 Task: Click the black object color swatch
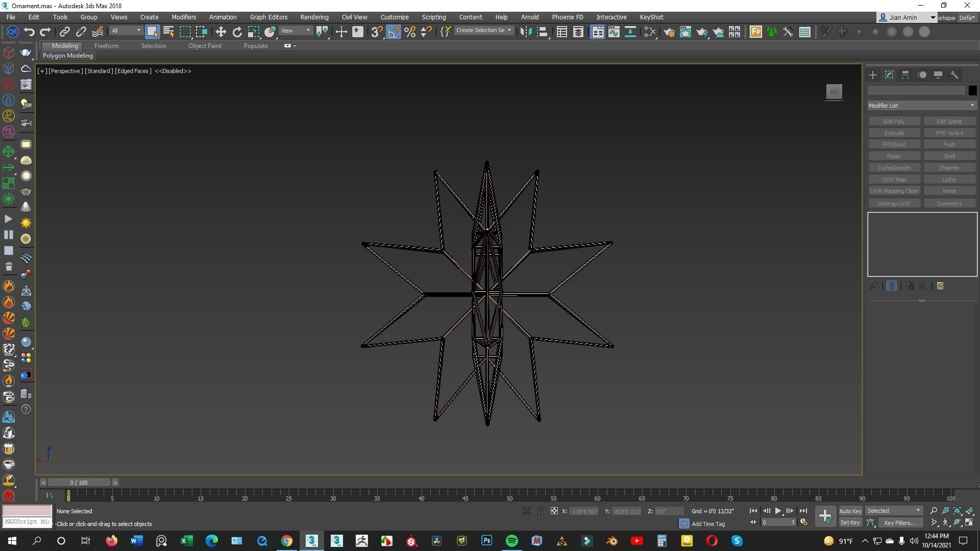pyautogui.click(x=972, y=90)
